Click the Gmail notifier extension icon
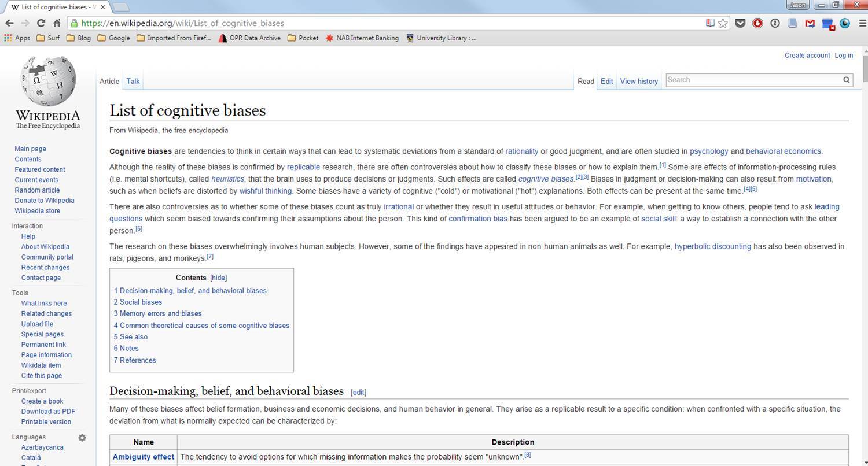 pos(809,23)
